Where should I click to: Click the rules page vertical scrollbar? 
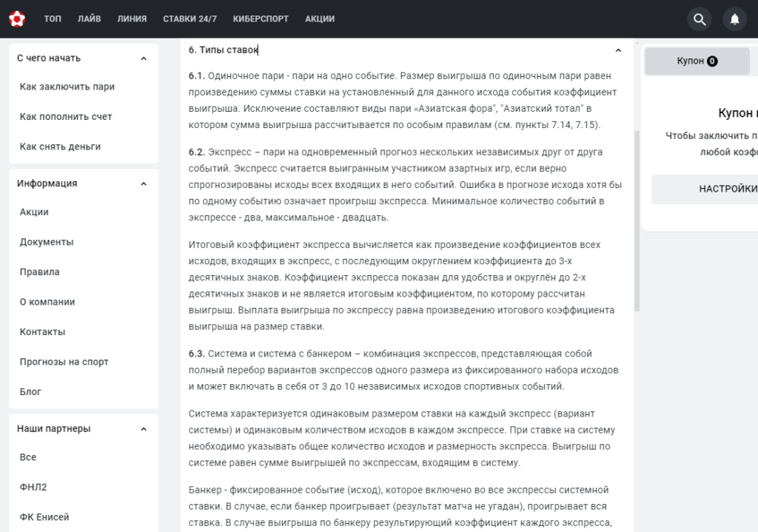click(x=637, y=220)
